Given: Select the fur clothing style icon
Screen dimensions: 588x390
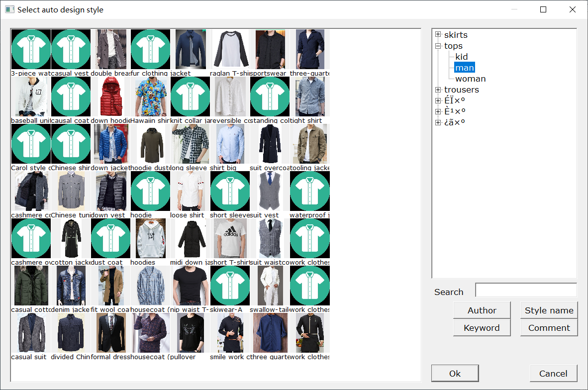Looking at the screenshot, I should [x=150, y=49].
